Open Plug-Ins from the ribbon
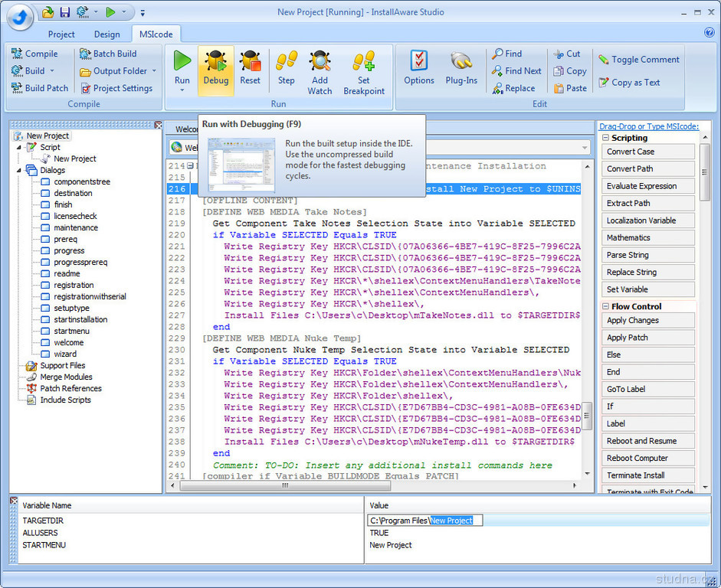The width and height of the screenshot is (721, 588). click(461, 62)
